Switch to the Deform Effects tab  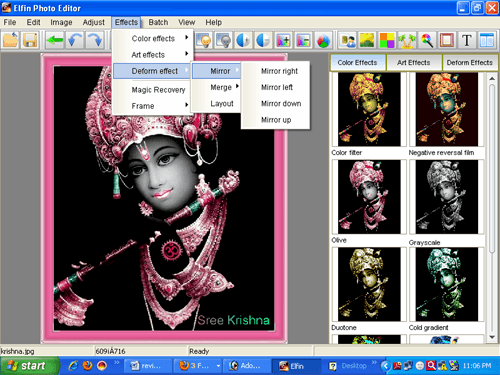(x=469, y=63)
